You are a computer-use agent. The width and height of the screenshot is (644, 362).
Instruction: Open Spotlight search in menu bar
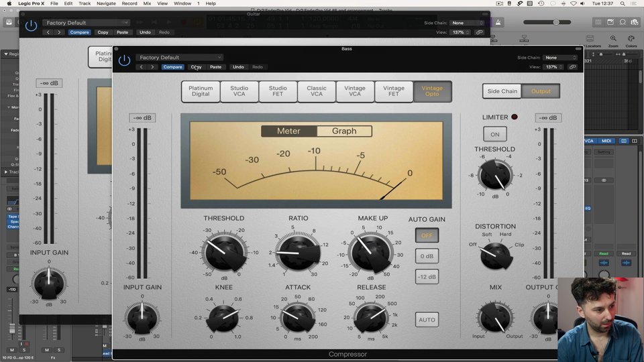[623, 3]
